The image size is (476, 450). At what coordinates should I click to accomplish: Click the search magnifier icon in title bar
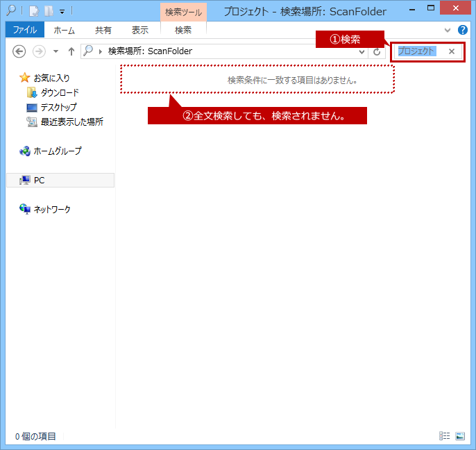pyautogui.click(x=11, y=10)
